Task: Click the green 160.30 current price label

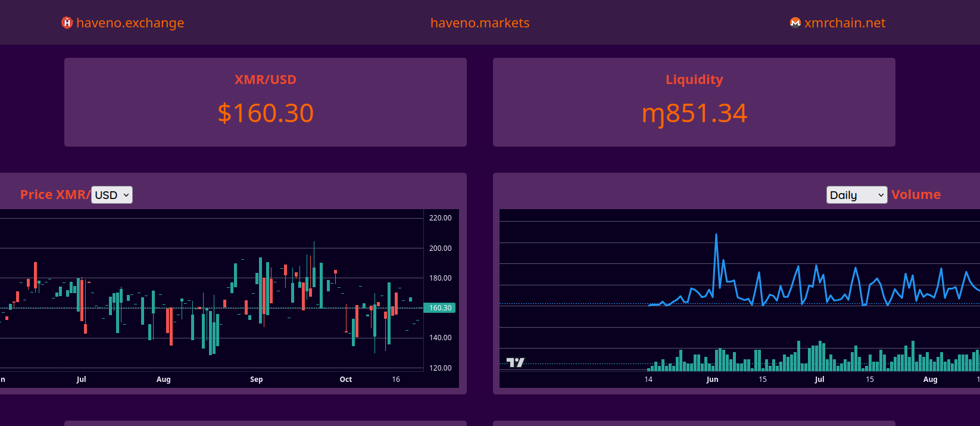Action: click(440, 308)
